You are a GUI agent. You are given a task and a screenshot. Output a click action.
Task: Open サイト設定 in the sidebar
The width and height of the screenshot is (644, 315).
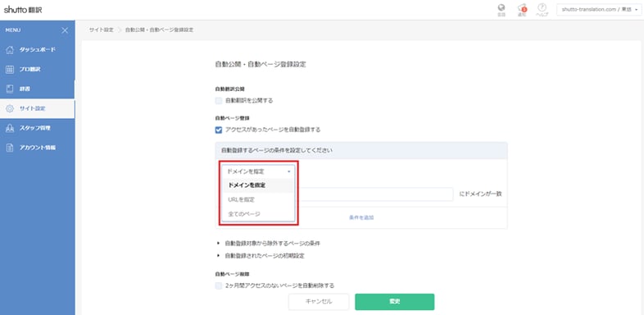(x=38, y=108)
